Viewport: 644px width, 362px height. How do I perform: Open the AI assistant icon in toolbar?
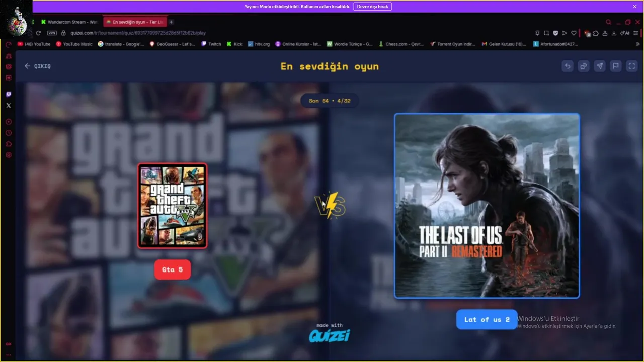(625, 33)
